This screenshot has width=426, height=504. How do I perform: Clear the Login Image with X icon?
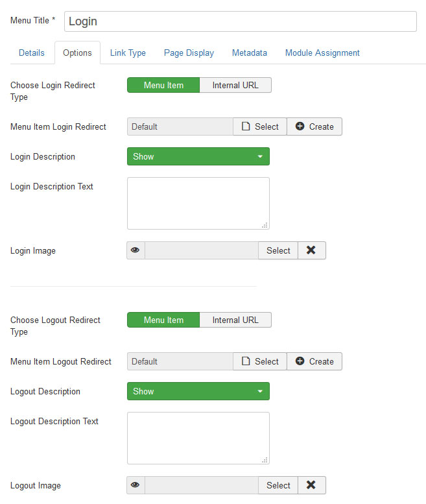tap(312, 250)
